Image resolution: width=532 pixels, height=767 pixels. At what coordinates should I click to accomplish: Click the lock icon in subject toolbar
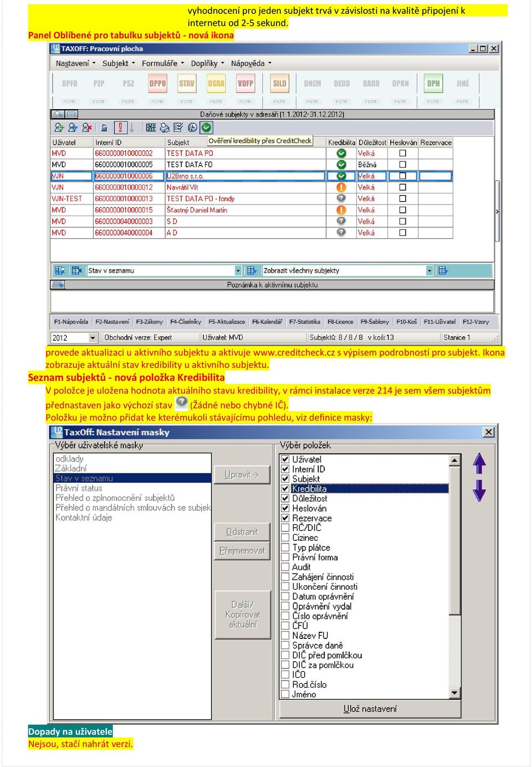pos(104,127)
